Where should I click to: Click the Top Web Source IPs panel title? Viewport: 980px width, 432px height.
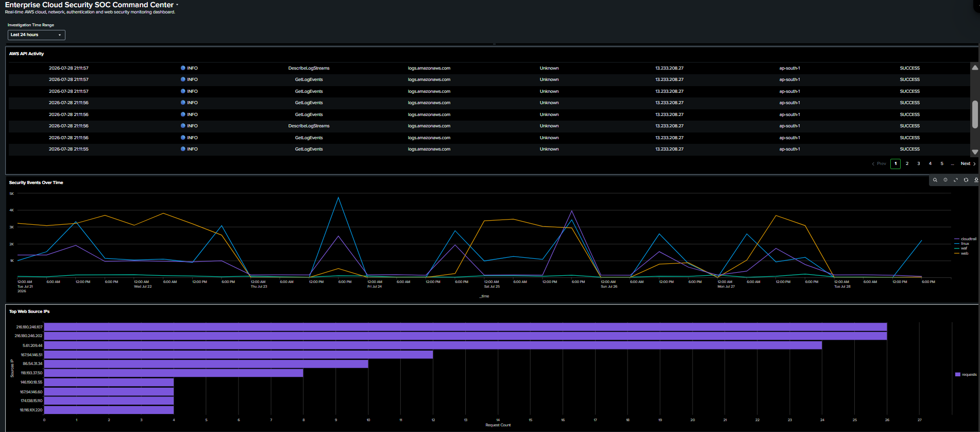(x=29, y=311)
